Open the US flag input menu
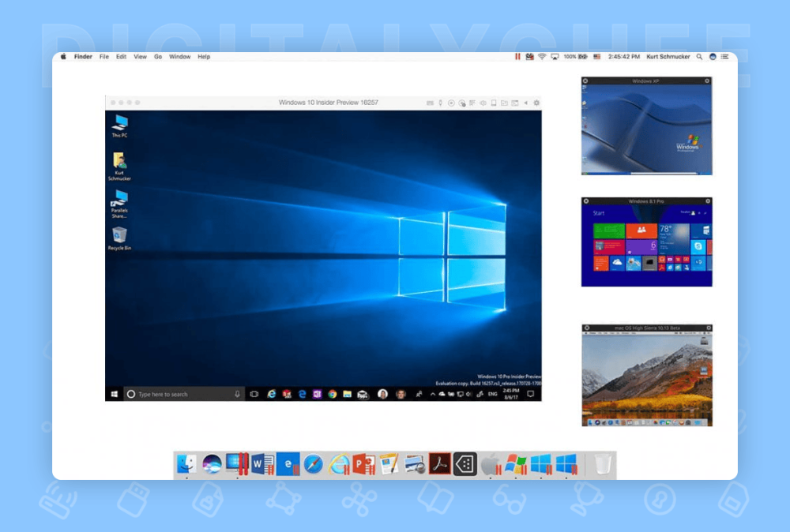This screenshot has height=532, width=790. point(597,57)
